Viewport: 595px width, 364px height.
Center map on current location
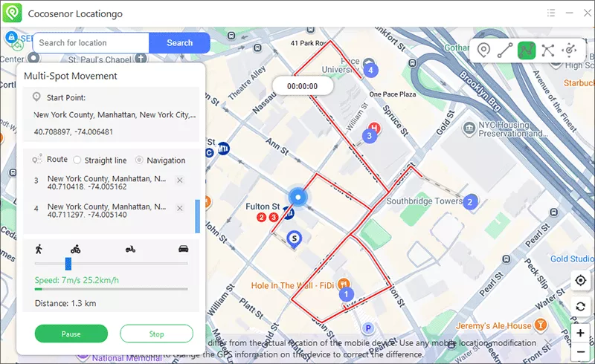[581, 281]
